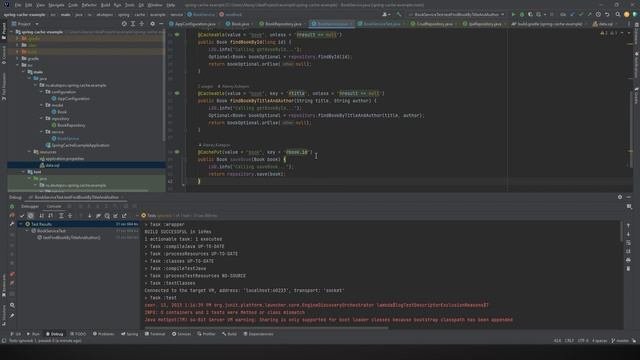The image size is (640, 360).
Task: Click the Project panel vertical scrollbar
Action: click(x=164, y=86)
